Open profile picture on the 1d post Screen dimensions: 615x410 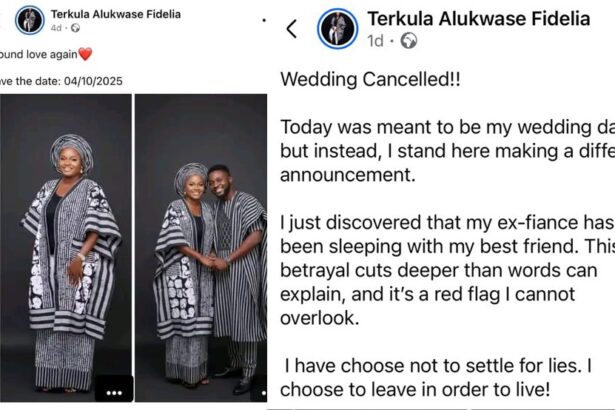pos(337,28)
